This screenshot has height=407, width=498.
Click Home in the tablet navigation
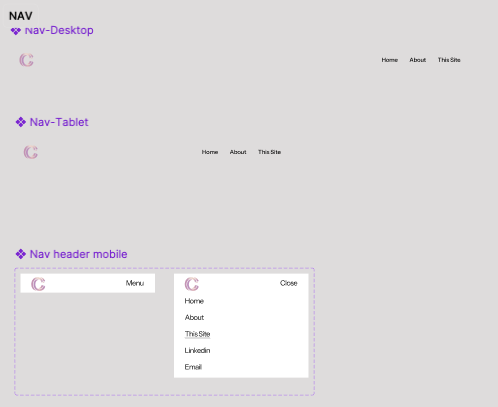(210, 152)
